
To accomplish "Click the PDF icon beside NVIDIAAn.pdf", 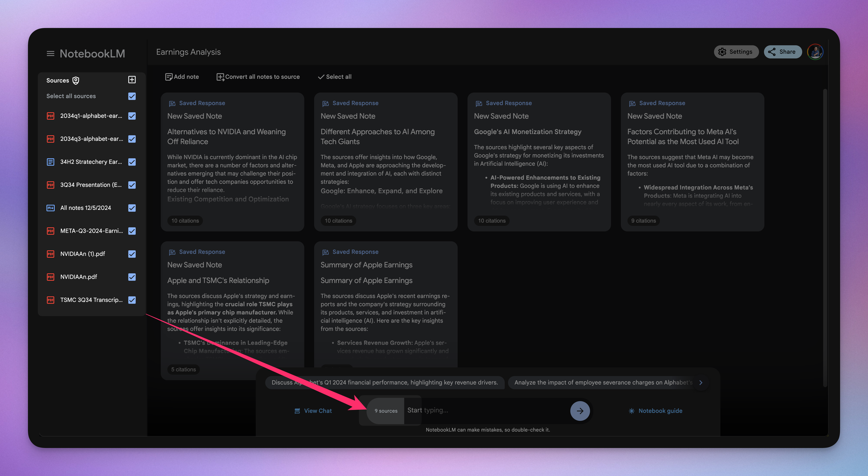I will (50, 277).
